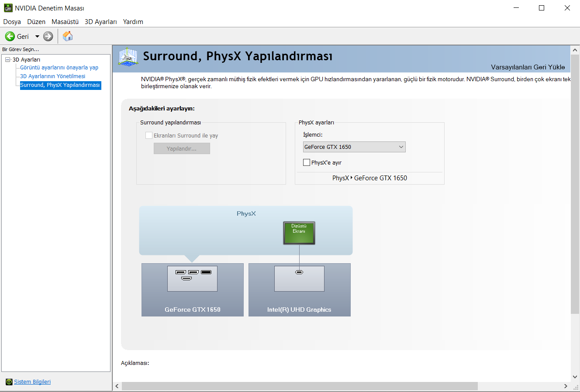
Task: Click the vertical scrollbar down arrow
Action: click(x=575, y=377)
